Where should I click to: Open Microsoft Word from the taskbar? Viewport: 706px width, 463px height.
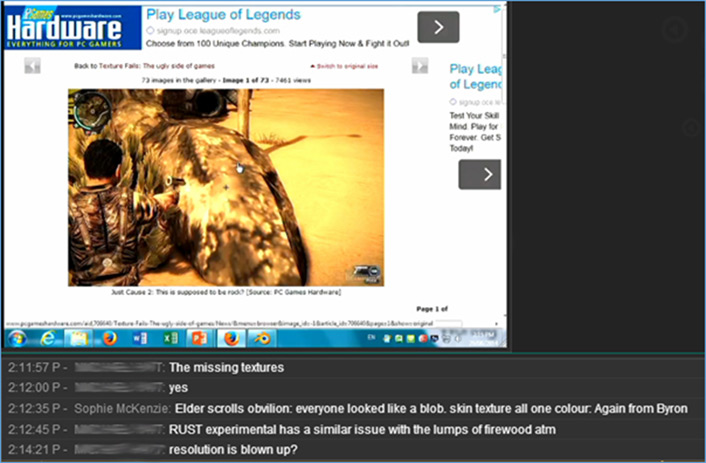[x=140, y=338]
